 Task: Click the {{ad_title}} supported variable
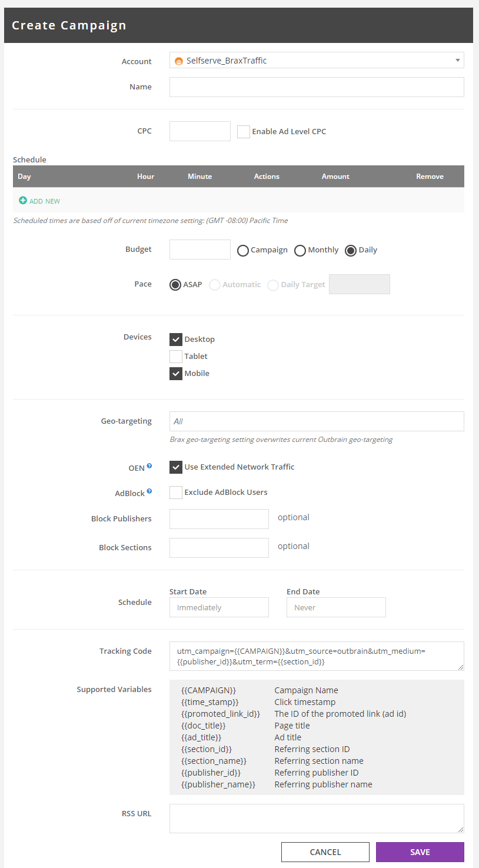tap(201, 737)
